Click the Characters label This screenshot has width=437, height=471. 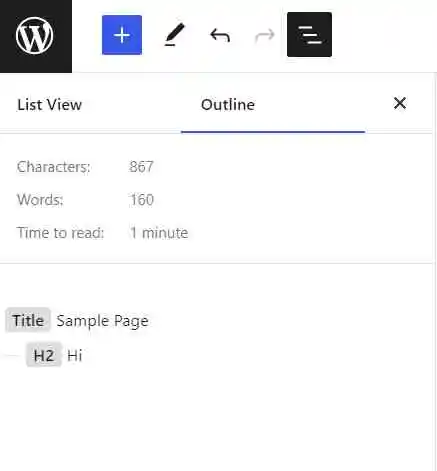tap(54, 167)
